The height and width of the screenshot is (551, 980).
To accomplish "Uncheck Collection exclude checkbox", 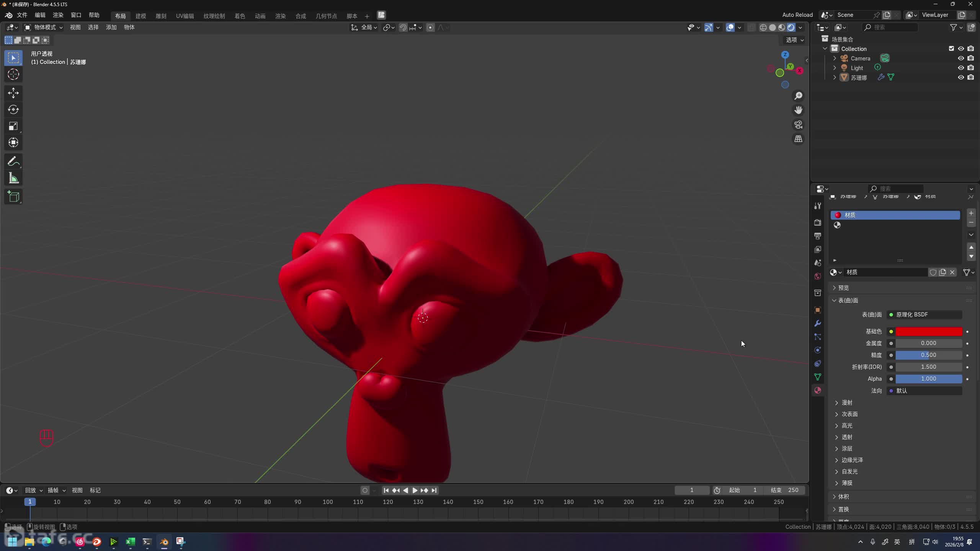I will pos(951,49).
